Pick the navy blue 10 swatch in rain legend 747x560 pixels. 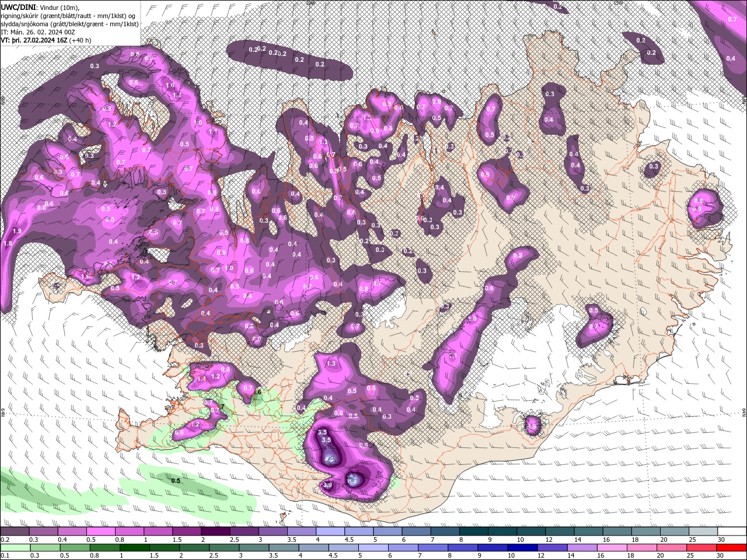pyautogui.click(x=522, y=547)
